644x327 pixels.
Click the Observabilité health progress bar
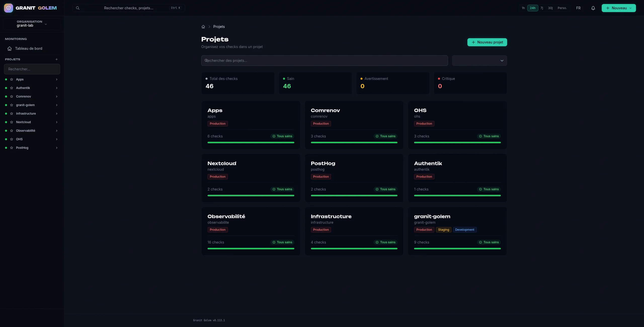(x=251, y=249)
